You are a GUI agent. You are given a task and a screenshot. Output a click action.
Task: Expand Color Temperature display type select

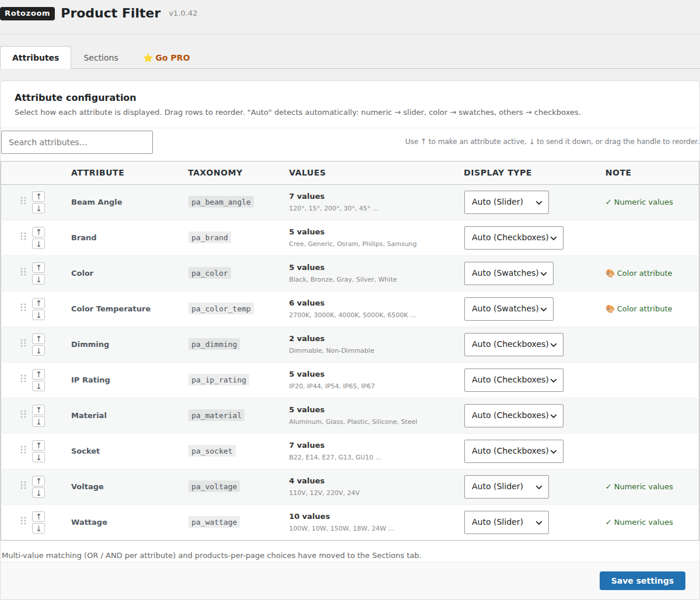pyautogui.click(x=509, y=309)
